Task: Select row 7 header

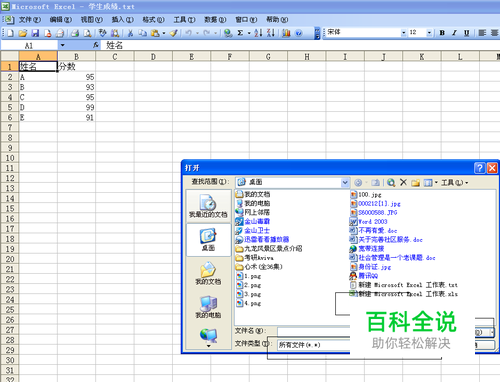Action: pyautogui.click(x=10, y=127)
